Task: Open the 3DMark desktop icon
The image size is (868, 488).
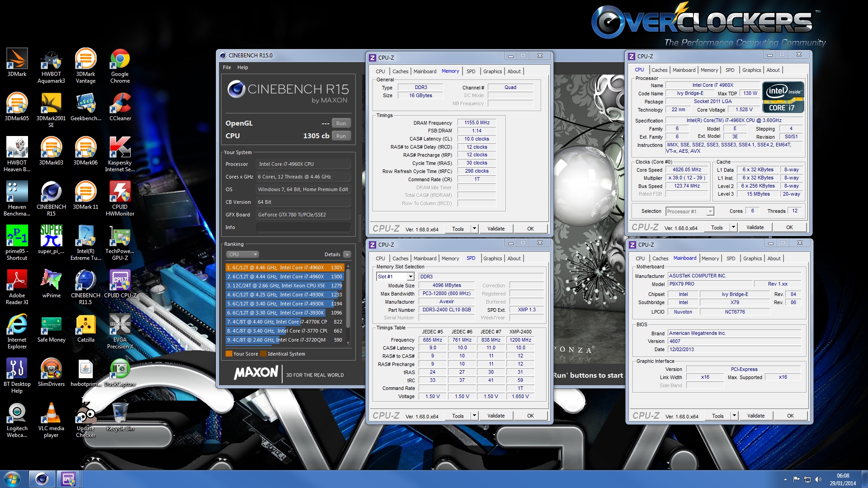Action: click(x=17, y=63)
